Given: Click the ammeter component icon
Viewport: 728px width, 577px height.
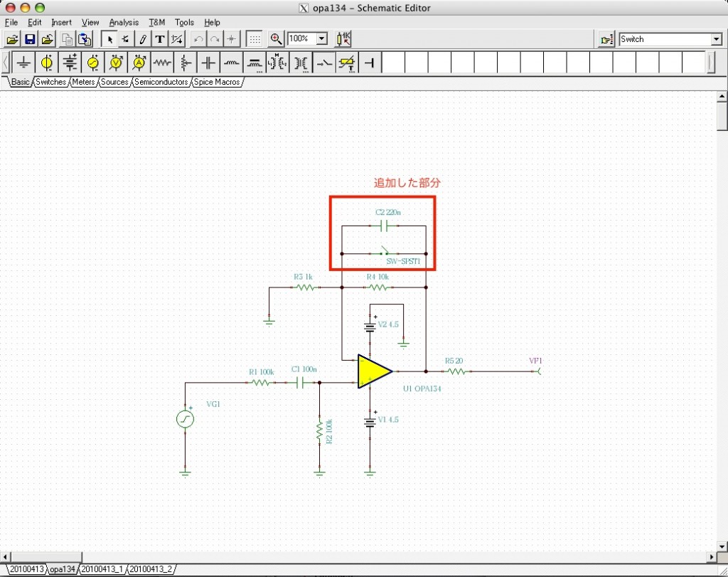Looking at the screenshot, I should tap(139, 63).
